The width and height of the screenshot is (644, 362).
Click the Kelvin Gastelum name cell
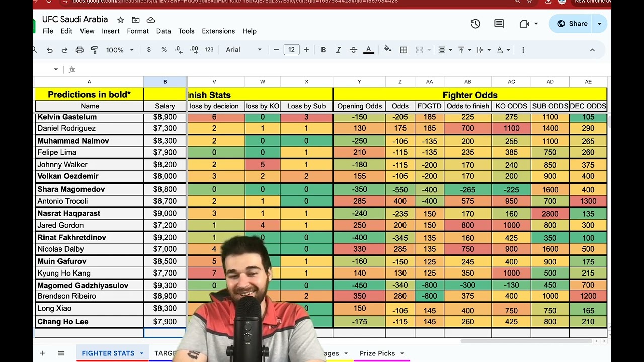click(x=89, y=117)
